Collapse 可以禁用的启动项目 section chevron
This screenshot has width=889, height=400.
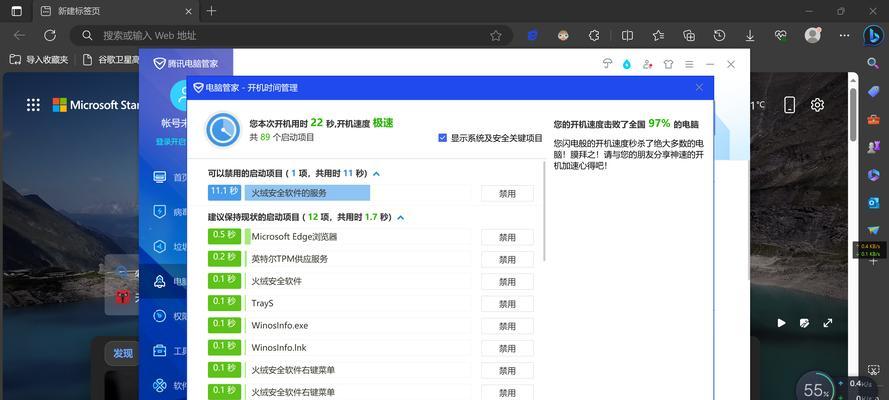click(x=376, y=173)
